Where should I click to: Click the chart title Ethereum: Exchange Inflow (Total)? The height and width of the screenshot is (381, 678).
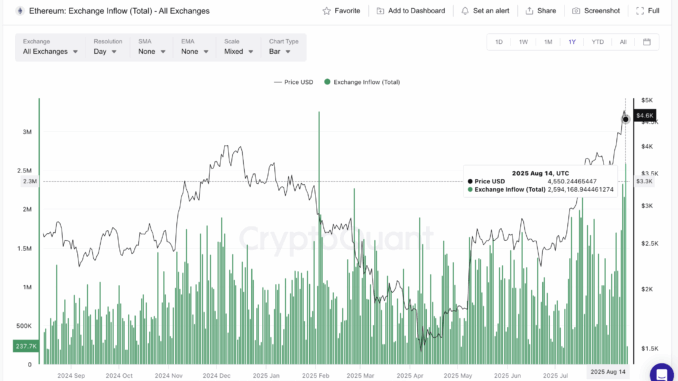119,11
